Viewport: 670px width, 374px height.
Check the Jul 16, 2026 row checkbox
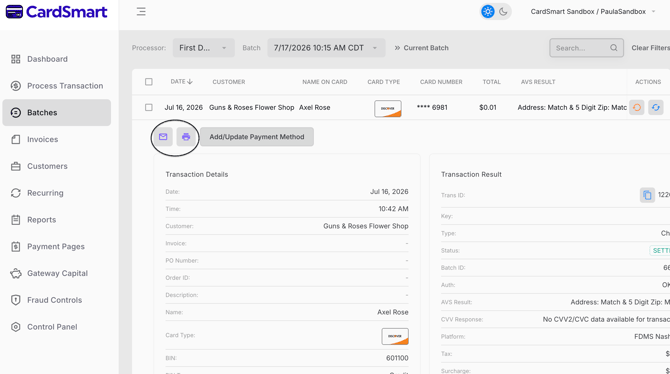pyautogui.click(x=149, y=107)
